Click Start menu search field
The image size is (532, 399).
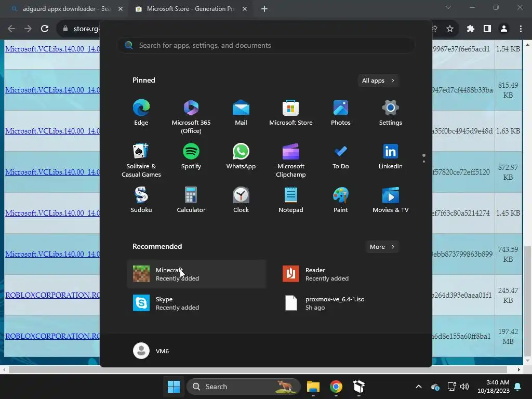click(266, 46)
